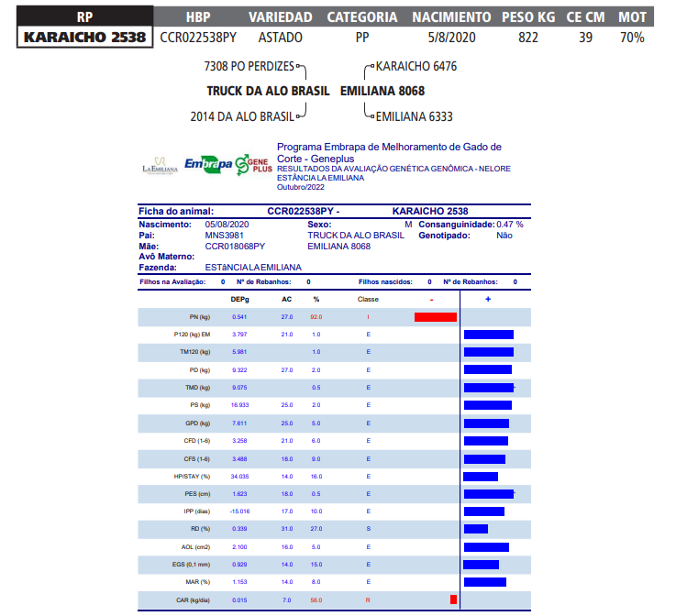
Task: Select the RP column header
Action: [x=84, y=16]
